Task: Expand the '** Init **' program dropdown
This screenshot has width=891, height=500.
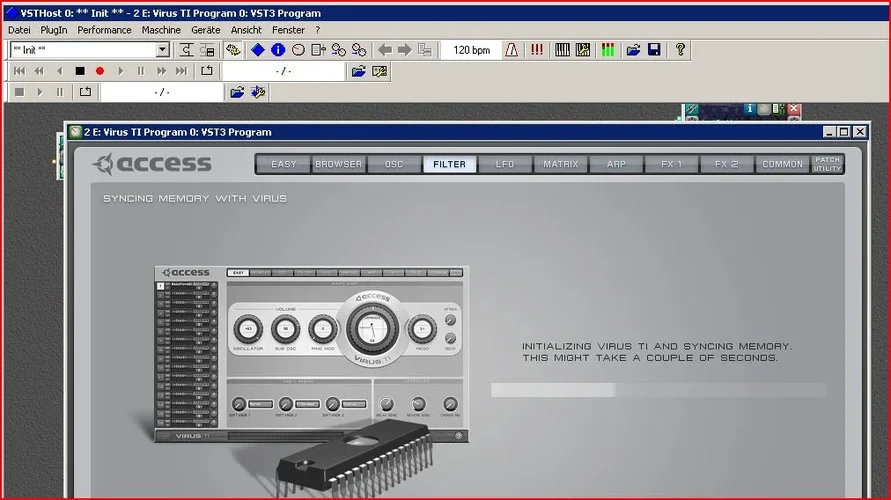Action: point(163,50)
